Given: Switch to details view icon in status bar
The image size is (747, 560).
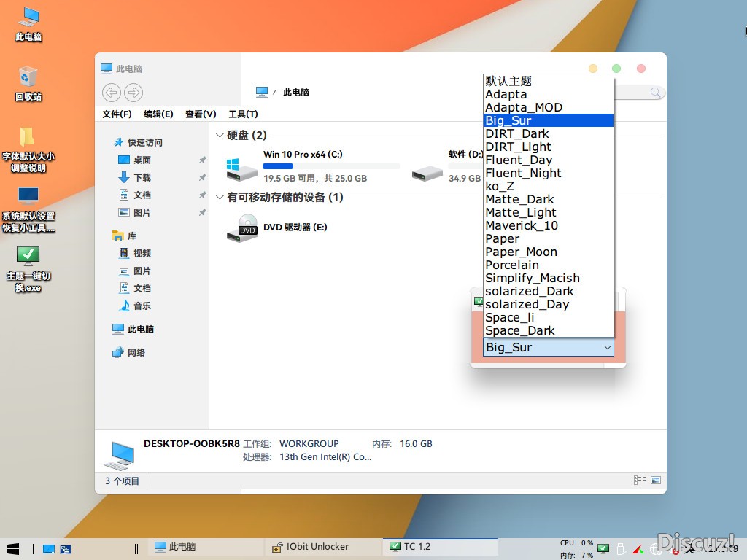Looking at the screenshot, I should [x=640, y=480].
